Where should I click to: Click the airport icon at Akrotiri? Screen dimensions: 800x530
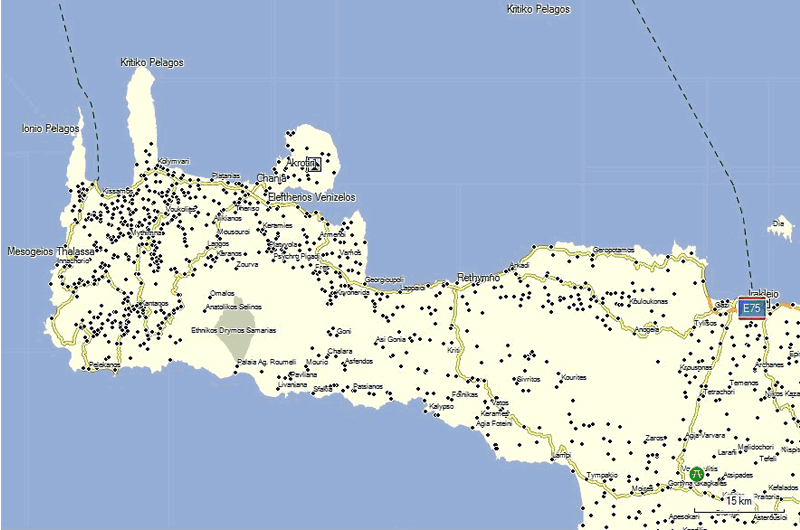[313, 163]
